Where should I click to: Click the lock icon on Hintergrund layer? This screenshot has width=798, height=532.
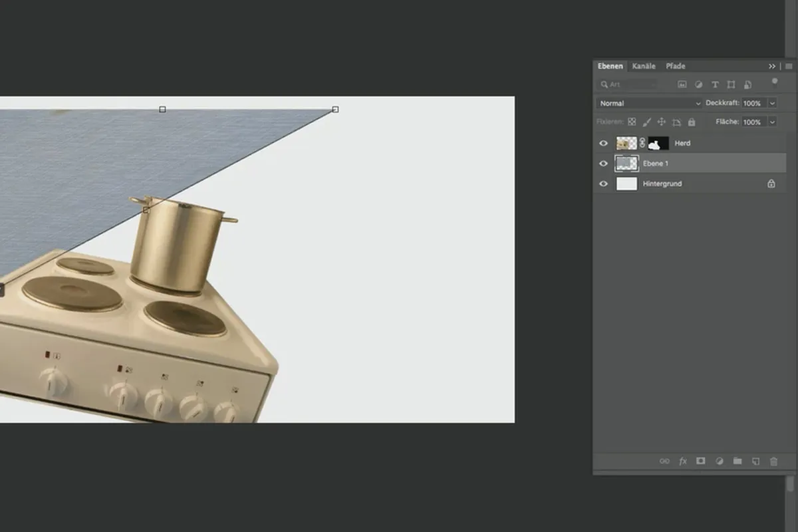click(771, 184)
